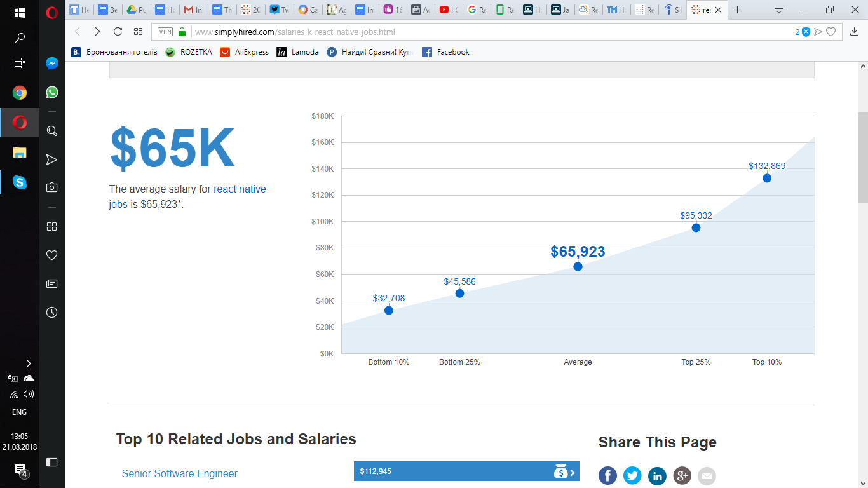Share this page on LinkedIn
868x488 pixels.
coord(657,475)
